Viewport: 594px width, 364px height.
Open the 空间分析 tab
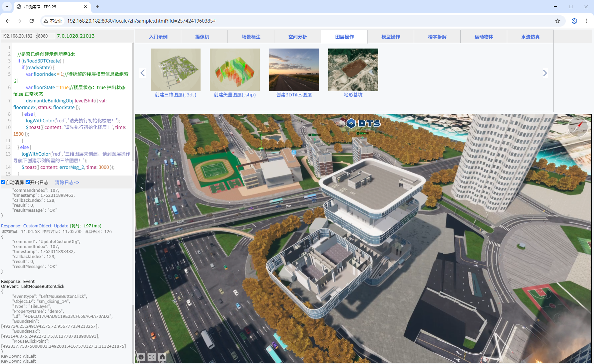(297, 37)
